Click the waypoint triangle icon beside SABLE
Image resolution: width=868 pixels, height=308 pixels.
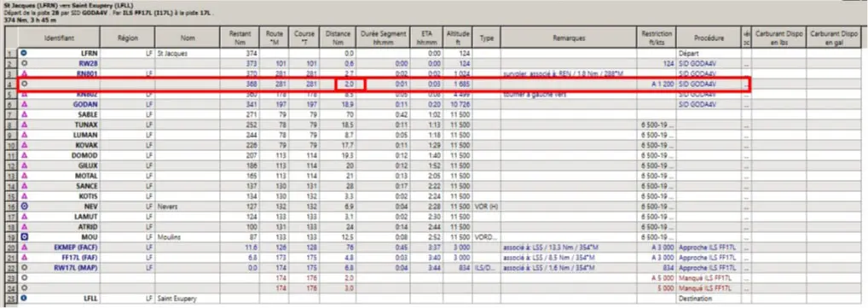tap(24, 114)
